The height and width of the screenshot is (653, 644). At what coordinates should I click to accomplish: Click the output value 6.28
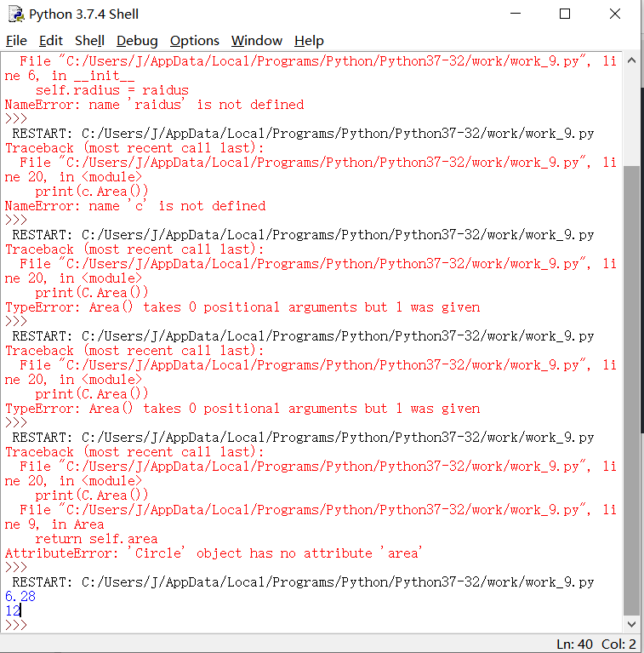(20, 597)
